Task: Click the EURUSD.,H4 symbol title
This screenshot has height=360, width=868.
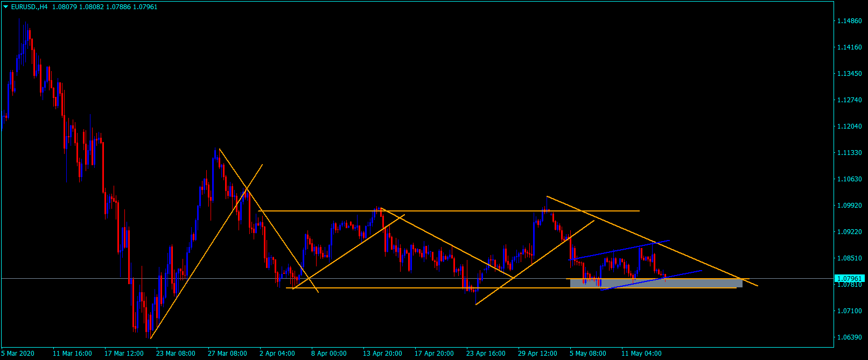Action: [29, 7]
